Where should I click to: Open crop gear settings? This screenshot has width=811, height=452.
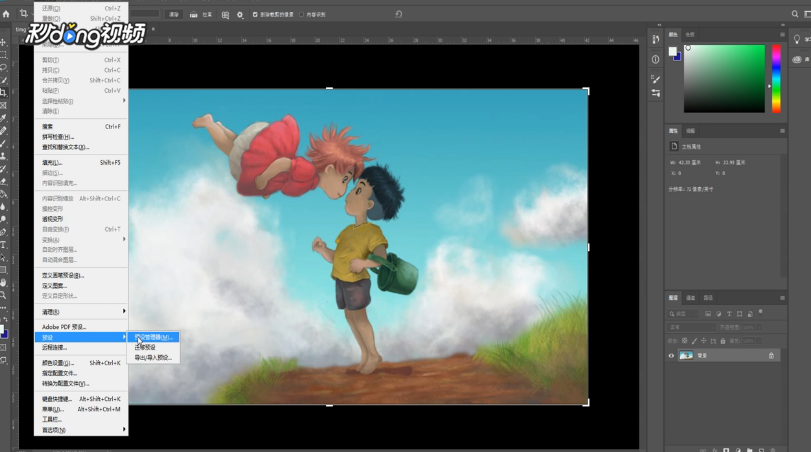point(240,14)
